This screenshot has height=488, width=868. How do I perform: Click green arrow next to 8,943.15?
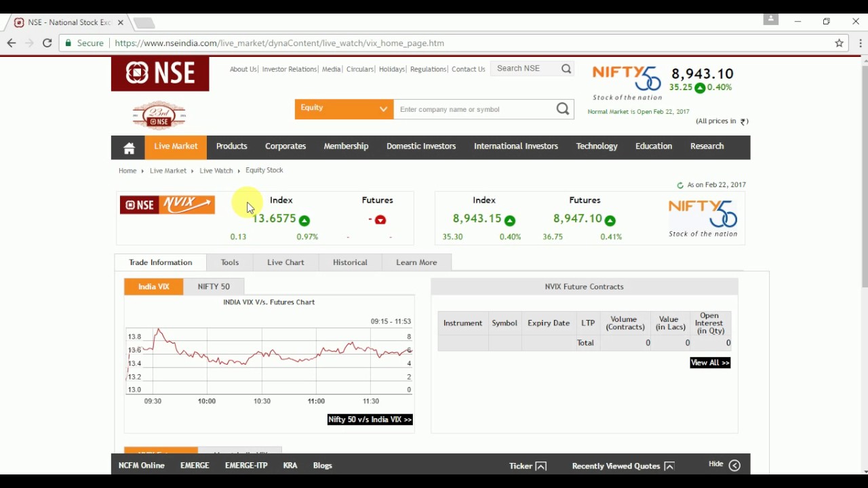510,220
